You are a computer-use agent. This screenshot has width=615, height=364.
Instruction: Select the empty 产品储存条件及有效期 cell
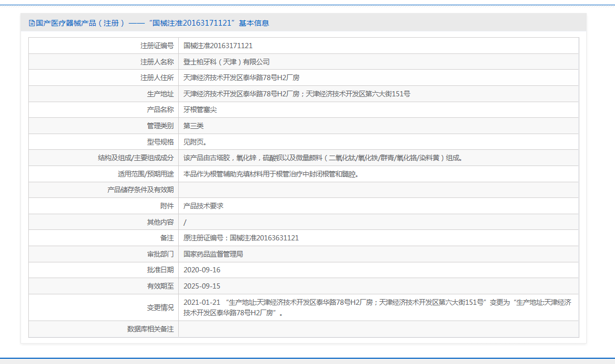(367, 189)
